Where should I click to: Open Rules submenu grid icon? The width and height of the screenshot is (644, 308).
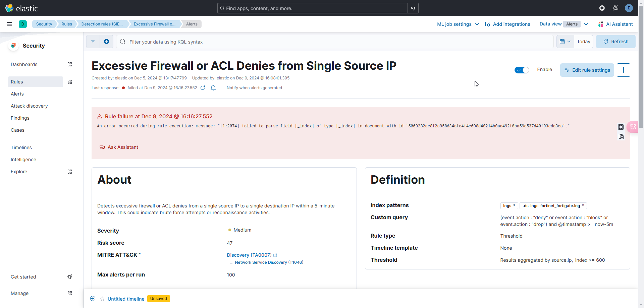70,82
